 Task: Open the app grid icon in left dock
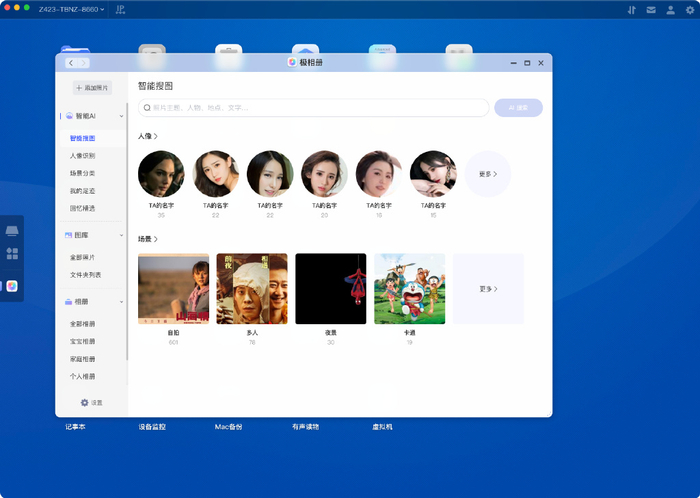(x=12, y=253)
